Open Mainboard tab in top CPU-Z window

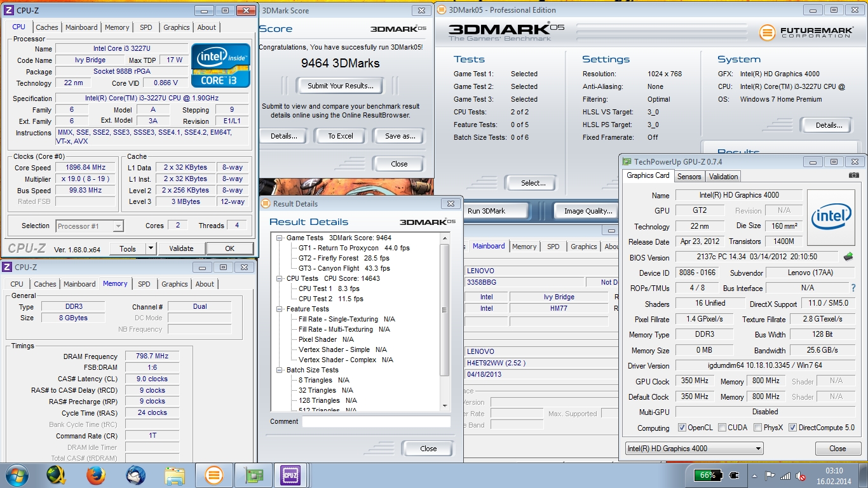81,27
